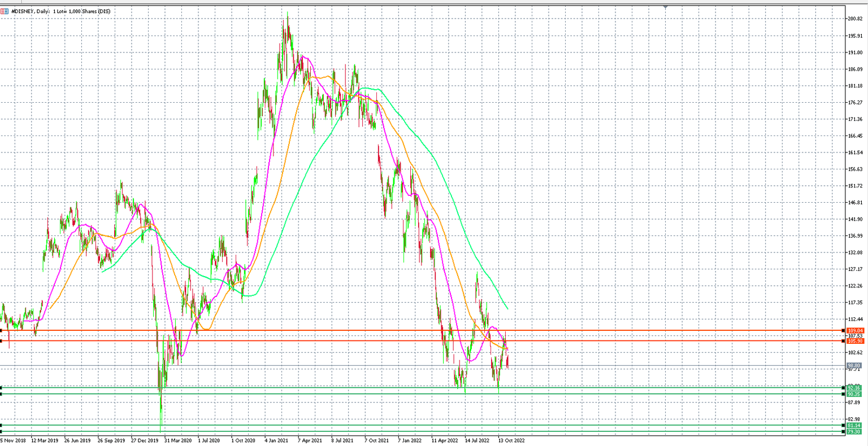
Task: Click the chart shift triangle marker at top
Action: tap(665, 7)
